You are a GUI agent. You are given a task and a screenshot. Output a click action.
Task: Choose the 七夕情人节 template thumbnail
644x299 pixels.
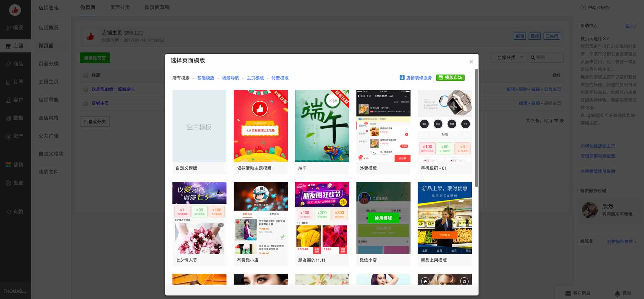click(x=199, y=218)
